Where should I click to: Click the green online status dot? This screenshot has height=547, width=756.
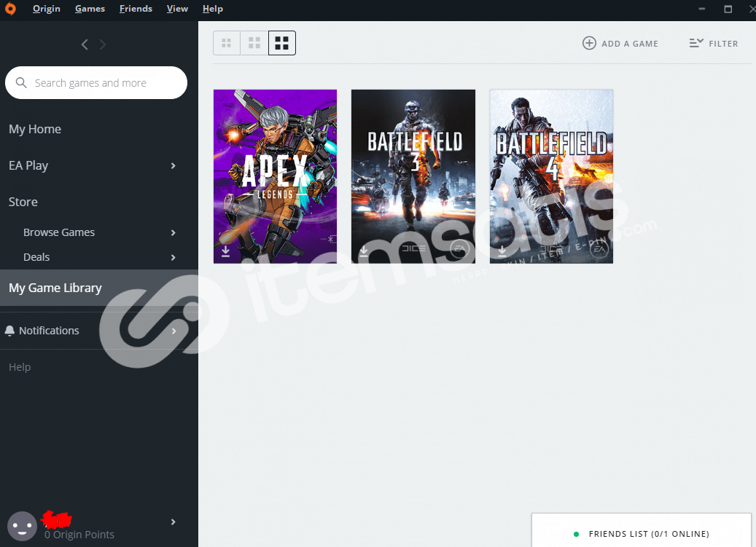pyautogui.click(x=576, y=534)
